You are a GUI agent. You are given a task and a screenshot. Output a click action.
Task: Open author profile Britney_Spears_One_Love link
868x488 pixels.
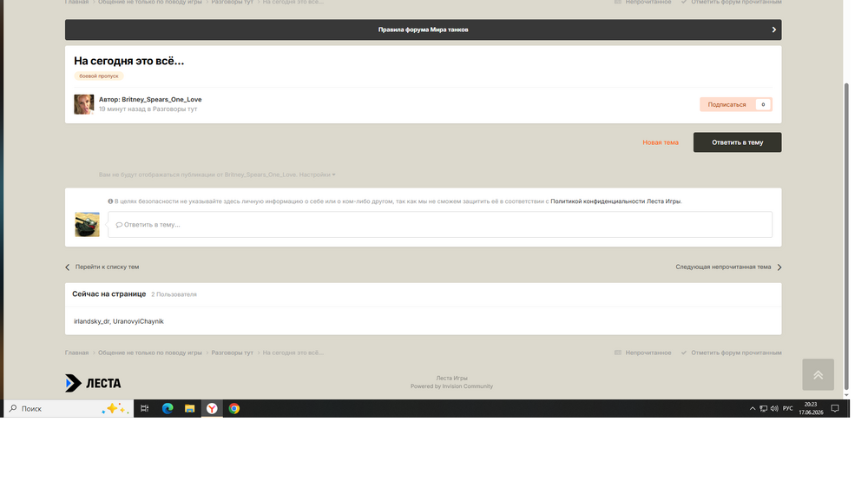[x=161, y=100]
